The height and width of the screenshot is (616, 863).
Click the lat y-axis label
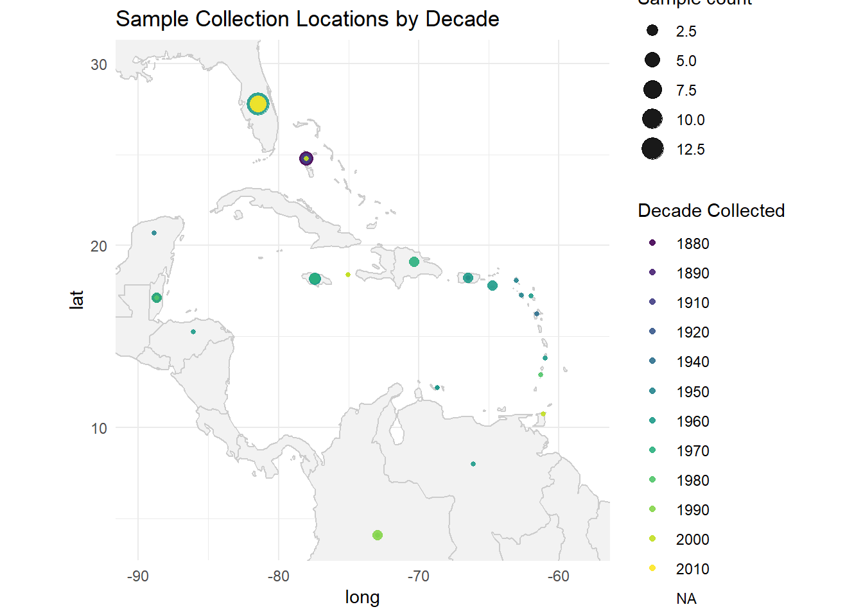click(x=76, y=300)
